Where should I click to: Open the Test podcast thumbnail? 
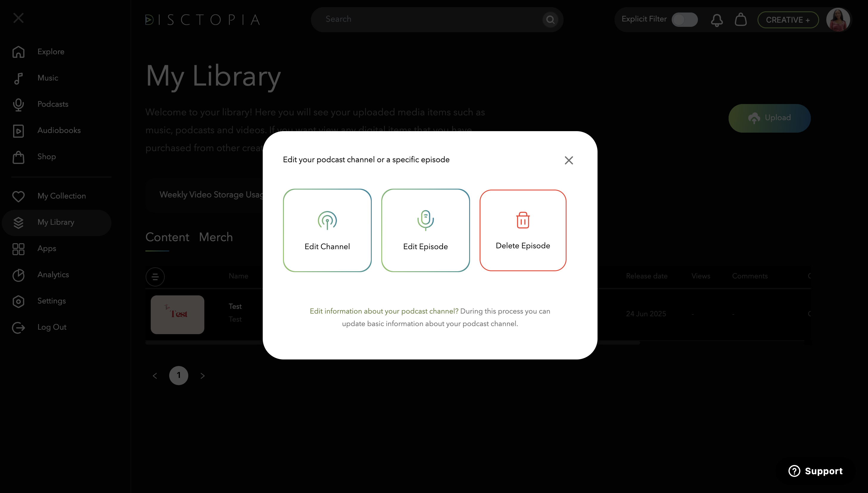[x=177, y=314]
